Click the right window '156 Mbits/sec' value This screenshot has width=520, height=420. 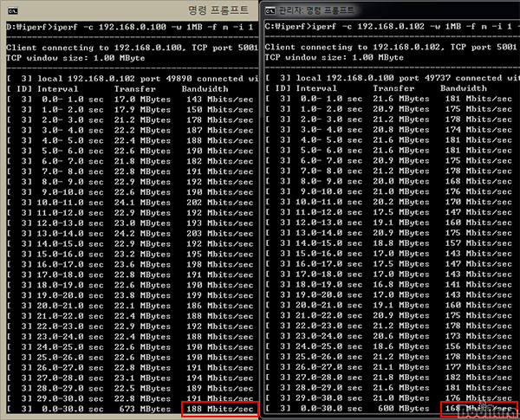pos(478,346)
